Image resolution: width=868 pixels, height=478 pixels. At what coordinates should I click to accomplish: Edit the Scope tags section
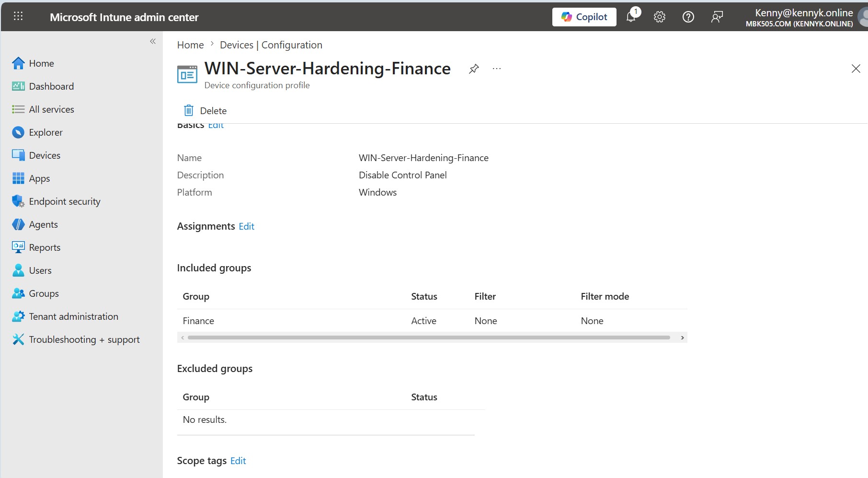(238, 461)
